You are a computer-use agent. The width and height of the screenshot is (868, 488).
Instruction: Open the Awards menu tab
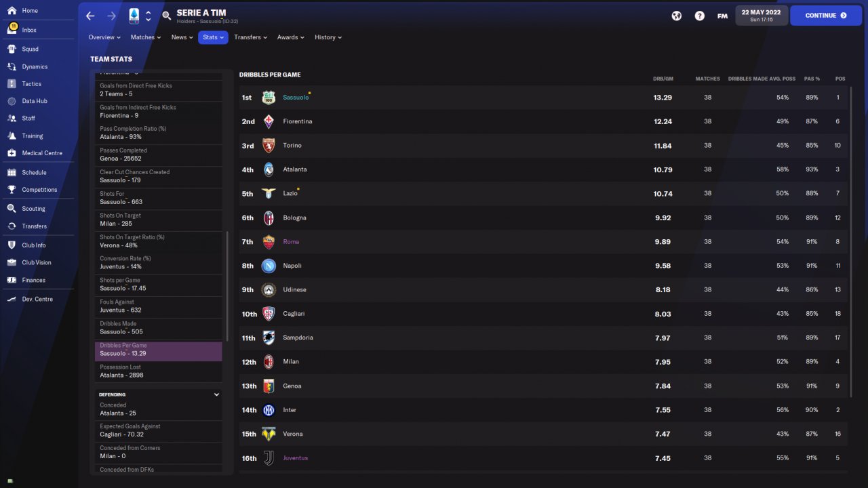290,37
